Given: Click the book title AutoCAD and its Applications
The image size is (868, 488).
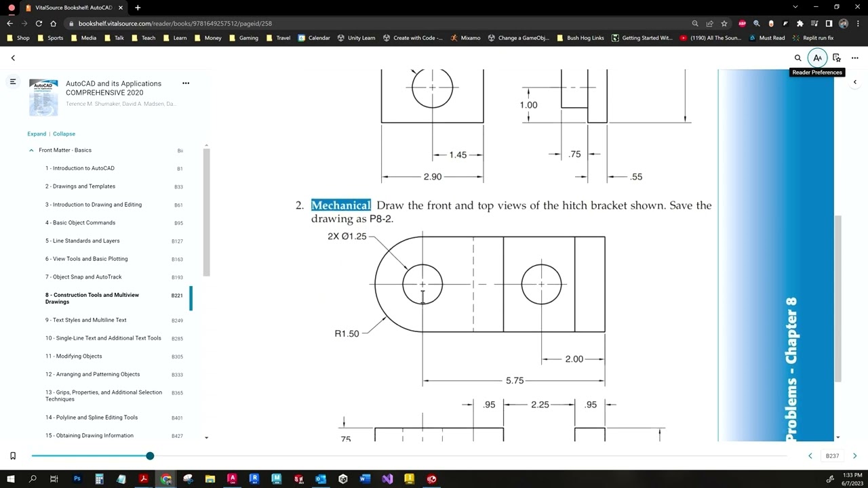Looking at the screenshot, I should (113, 87).
